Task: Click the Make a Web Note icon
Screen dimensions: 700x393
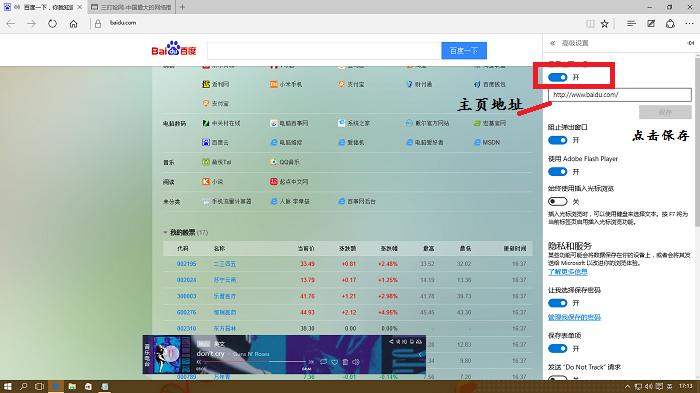Action: (x=651, y=24)
